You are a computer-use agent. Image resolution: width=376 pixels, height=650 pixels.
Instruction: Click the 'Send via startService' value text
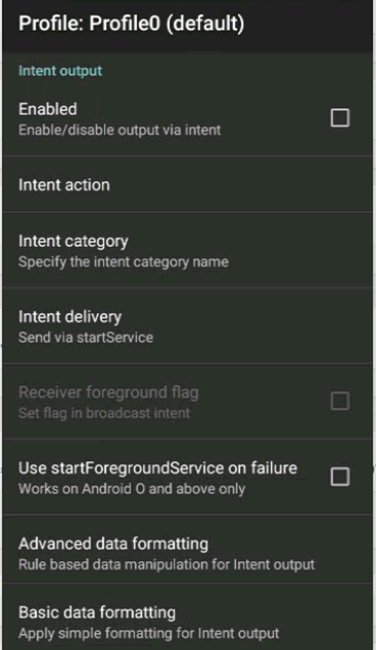[x=86, y=337]
